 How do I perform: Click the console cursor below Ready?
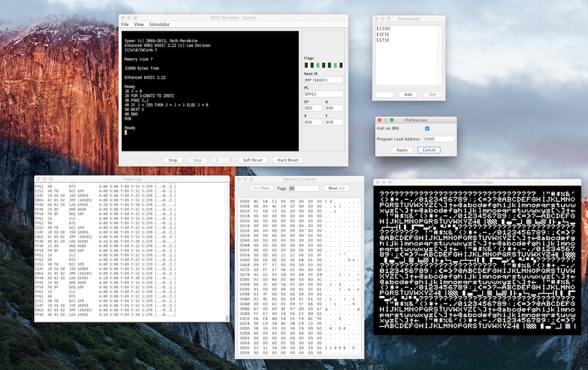pos(126,132)
